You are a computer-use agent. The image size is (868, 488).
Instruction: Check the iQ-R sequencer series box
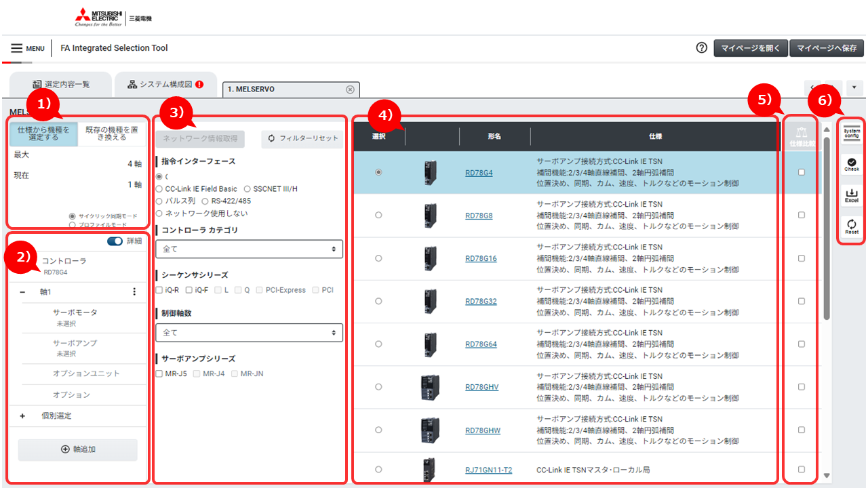click(x=159, y=290)
